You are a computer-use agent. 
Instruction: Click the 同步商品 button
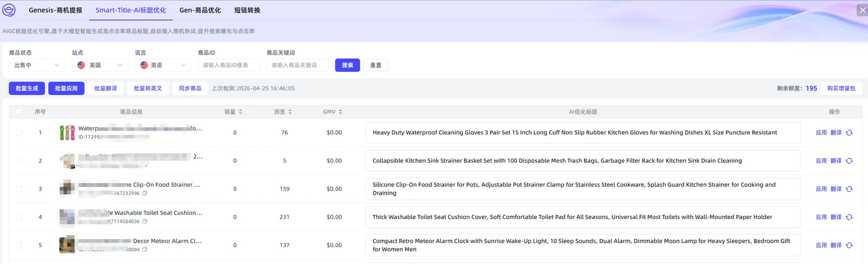[190, 89]
